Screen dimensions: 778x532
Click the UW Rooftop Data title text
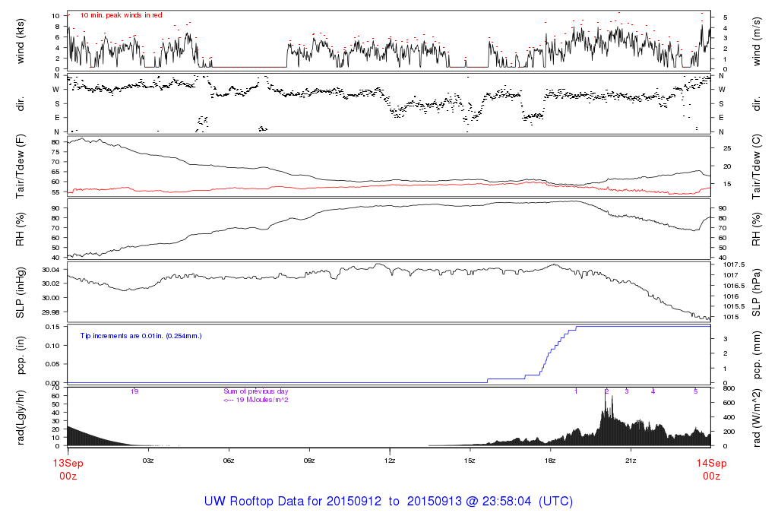388,502
